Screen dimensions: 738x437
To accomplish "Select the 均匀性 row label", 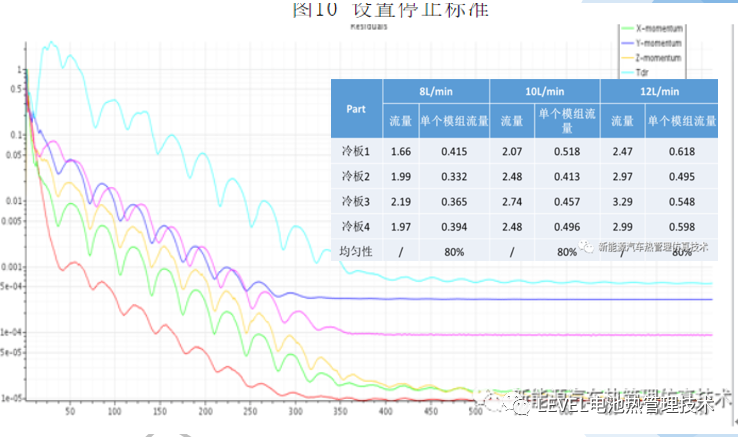I will tap(356, 251).
